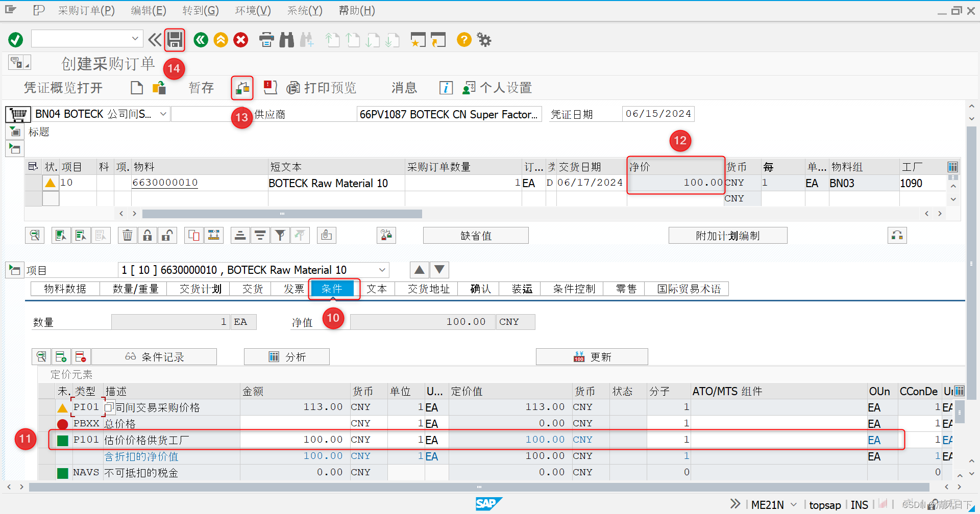Click the Find binoculars icon
Image resolution: width=980 pixels, height=514 pixels.
pyautogui.click(x=287, y=40)
